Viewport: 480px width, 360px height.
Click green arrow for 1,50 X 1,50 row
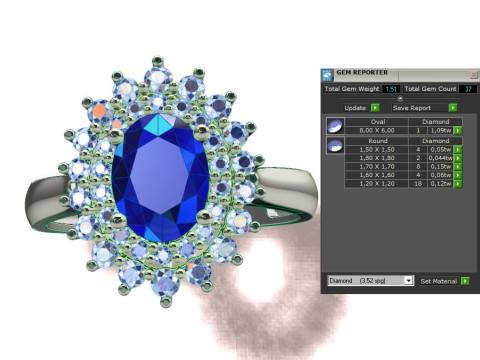[x=458, y=150]
